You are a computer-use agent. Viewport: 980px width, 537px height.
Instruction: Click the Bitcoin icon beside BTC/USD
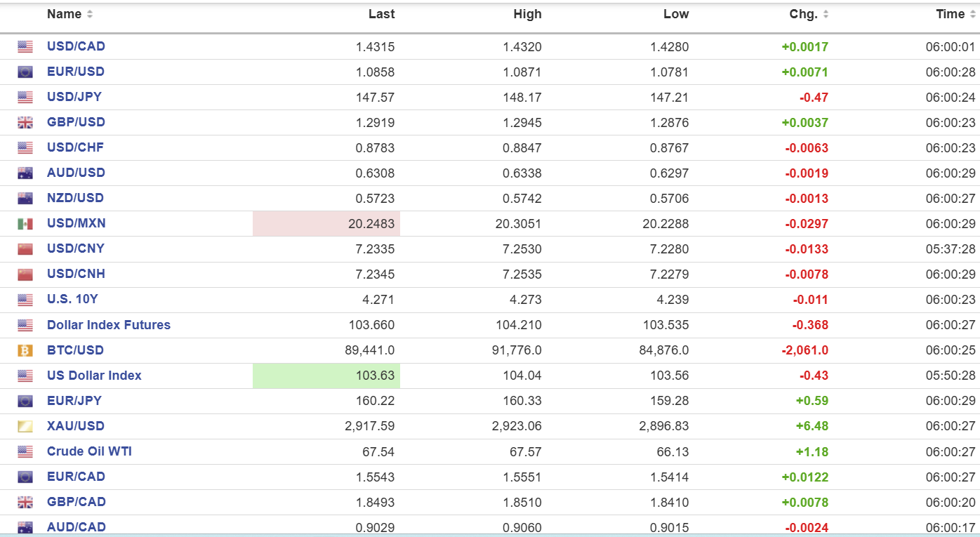(x=25, y=350)
